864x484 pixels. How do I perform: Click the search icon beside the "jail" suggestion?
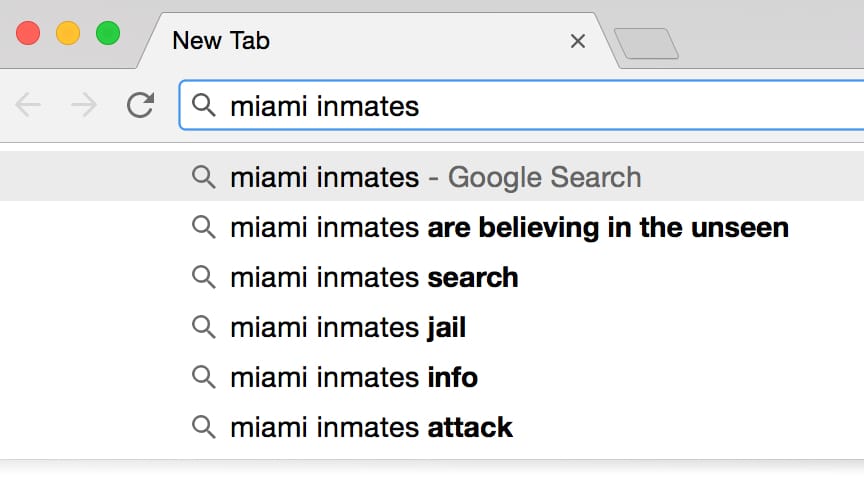click(x=204, y=327)
